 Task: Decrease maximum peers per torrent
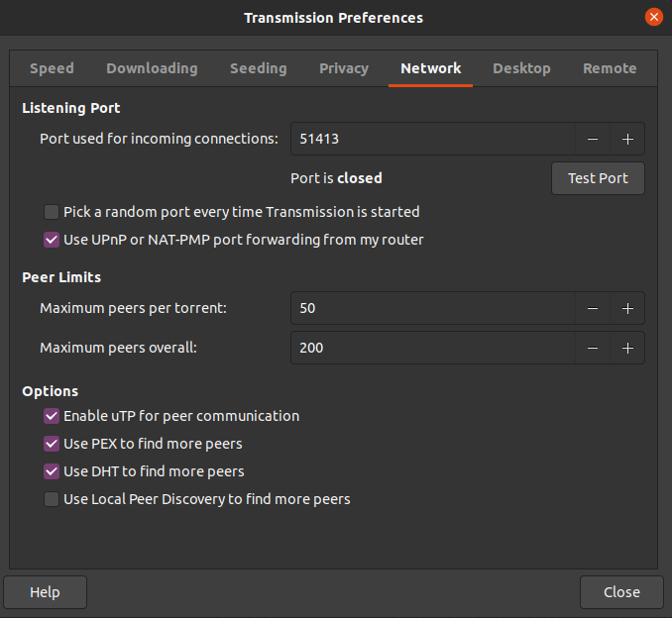[593, 308]
